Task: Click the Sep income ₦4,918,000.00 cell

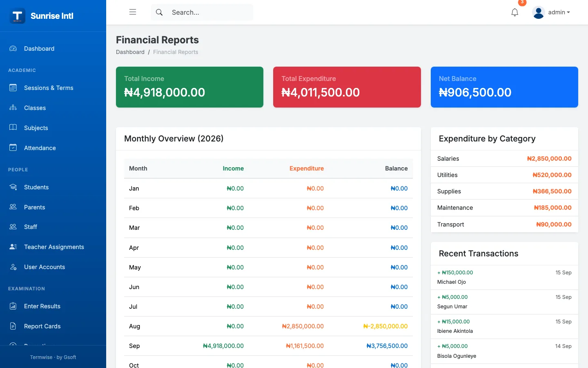Action: coord(223,346)
